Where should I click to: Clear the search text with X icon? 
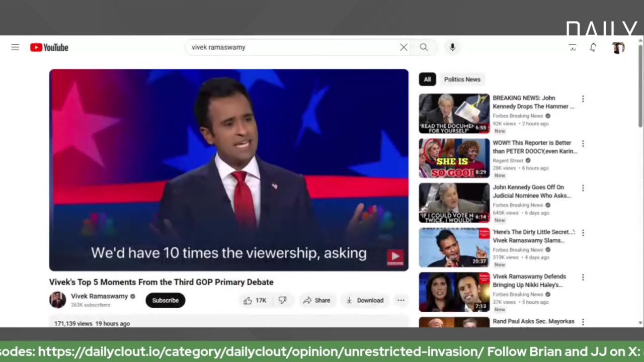[404, 47]
